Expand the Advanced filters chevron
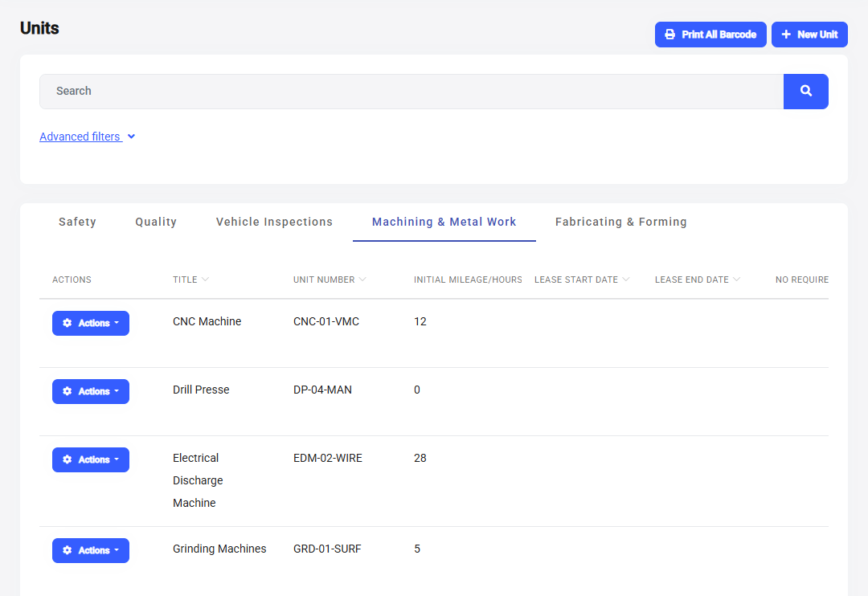Viewport: 868px width, 596px height. [131, 137]
